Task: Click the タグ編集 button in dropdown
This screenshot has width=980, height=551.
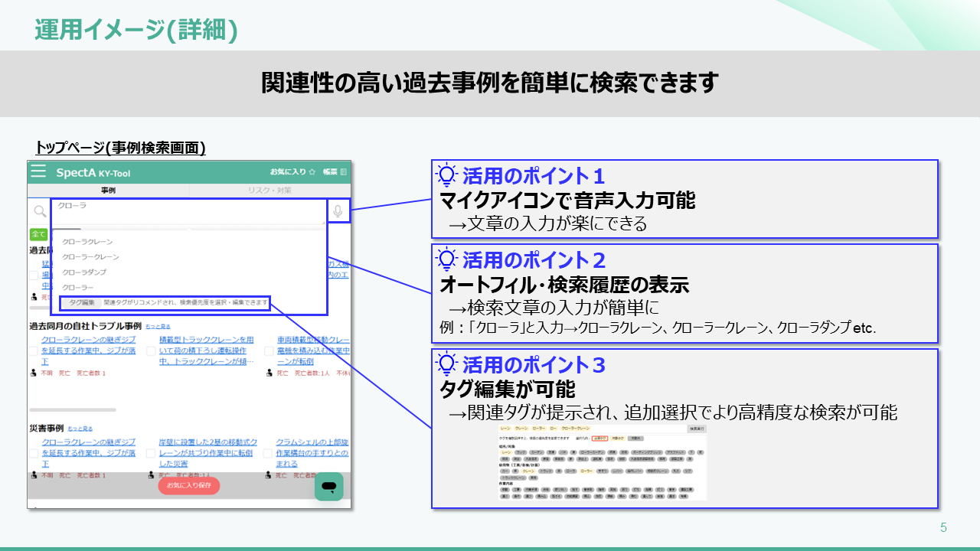Action: coord(81,302)
